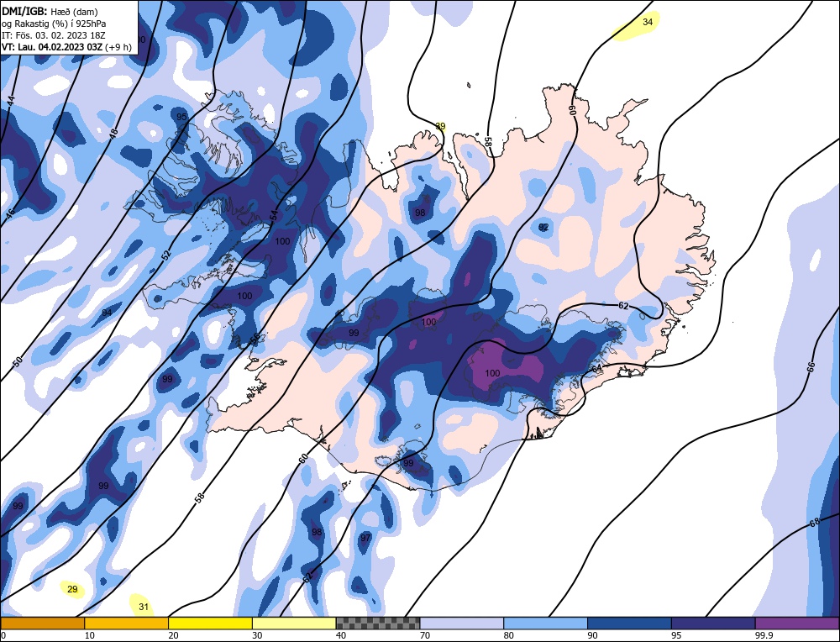Click the checkered 40–70 legend swatch
The height and width of the screenshot is (642, 840).
click(378, 624)
